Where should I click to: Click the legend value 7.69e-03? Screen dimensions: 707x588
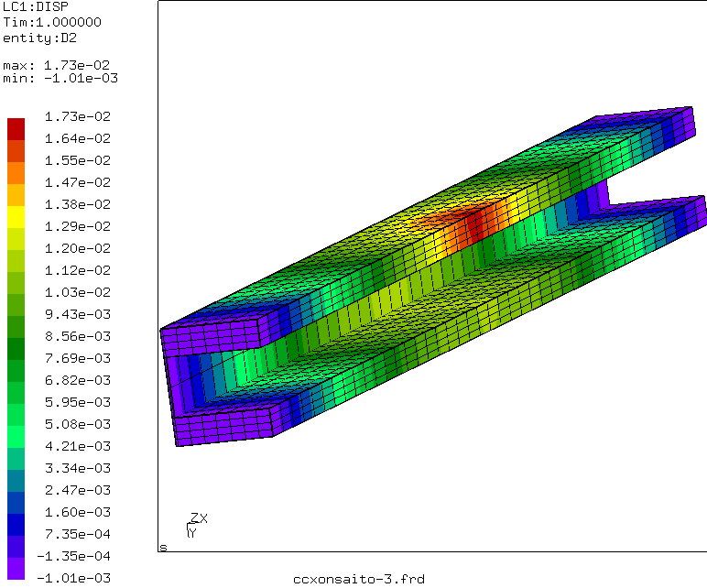pyautogui.click(x=78, y=358)
